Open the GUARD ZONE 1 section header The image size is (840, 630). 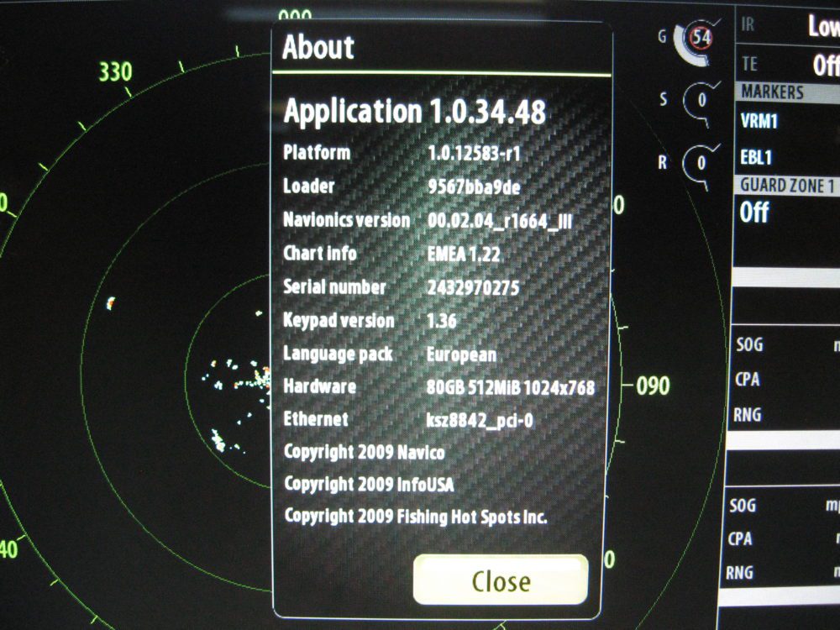coord(787,186)
